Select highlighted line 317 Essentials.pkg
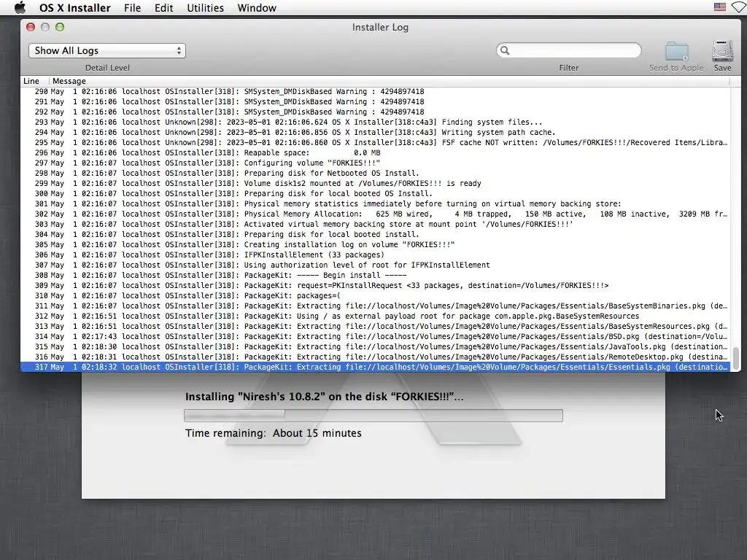Screen dimensions: 747x560 [375, 367]
